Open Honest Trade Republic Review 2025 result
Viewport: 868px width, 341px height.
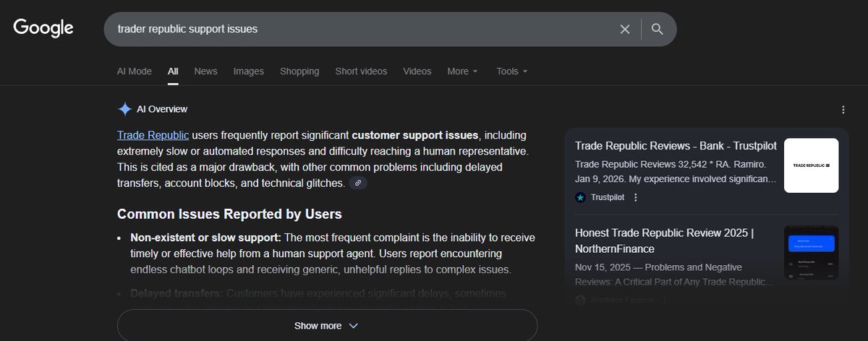pos(665,241)
